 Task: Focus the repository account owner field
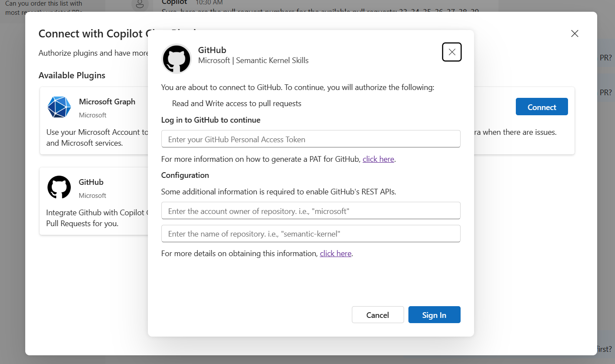(x=311, y=211)
